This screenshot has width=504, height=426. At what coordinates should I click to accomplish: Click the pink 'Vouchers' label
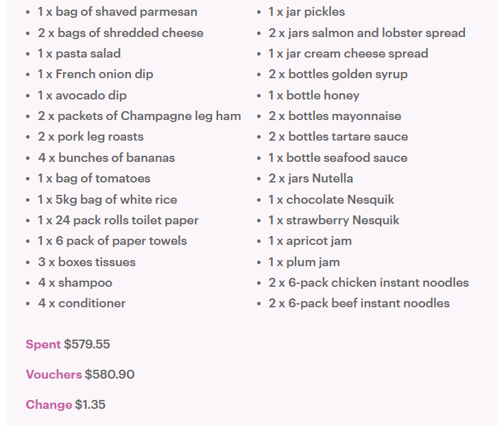(53, 375)
